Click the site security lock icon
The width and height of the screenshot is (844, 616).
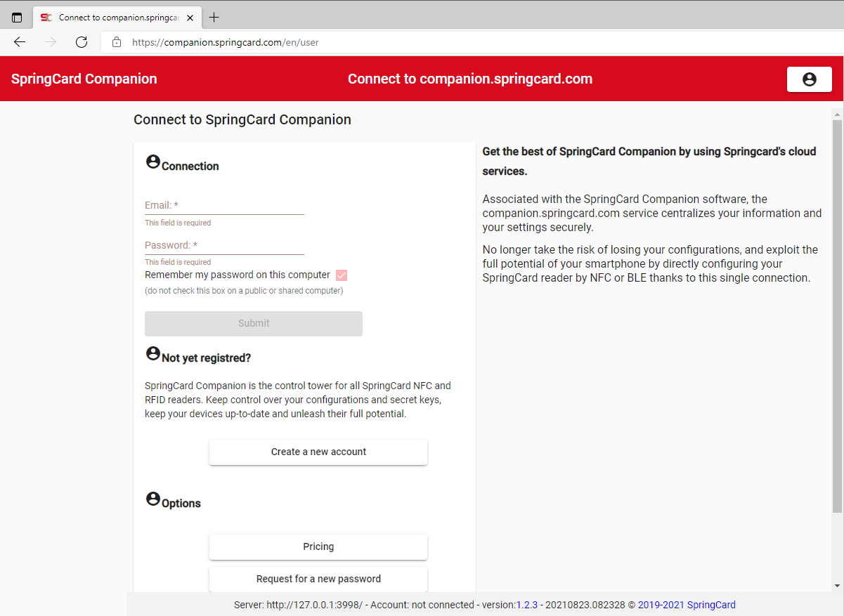pos(117,41)
